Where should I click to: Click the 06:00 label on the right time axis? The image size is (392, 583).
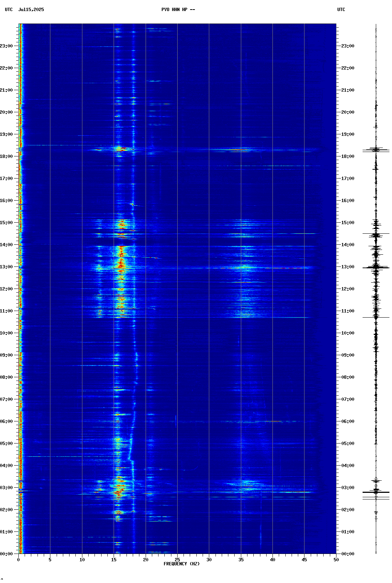coord(348,421)
